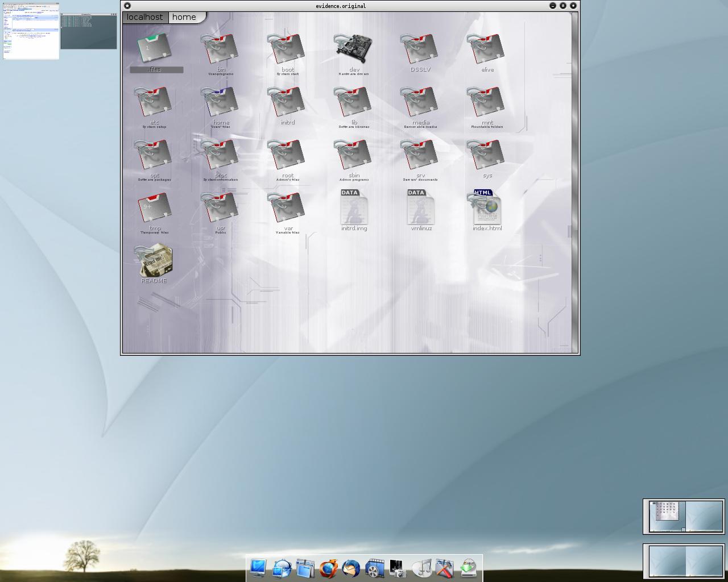Select the initrd.img data file

[354, 207]
